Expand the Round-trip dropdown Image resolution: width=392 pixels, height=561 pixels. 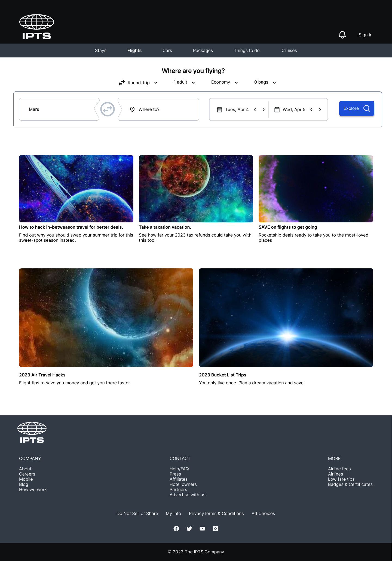coord(138,83)
